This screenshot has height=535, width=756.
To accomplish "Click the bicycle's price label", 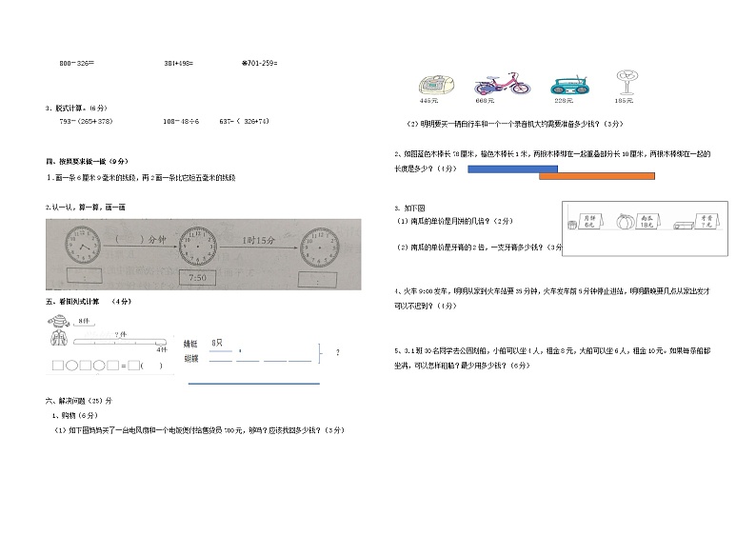I will (485, 101).
